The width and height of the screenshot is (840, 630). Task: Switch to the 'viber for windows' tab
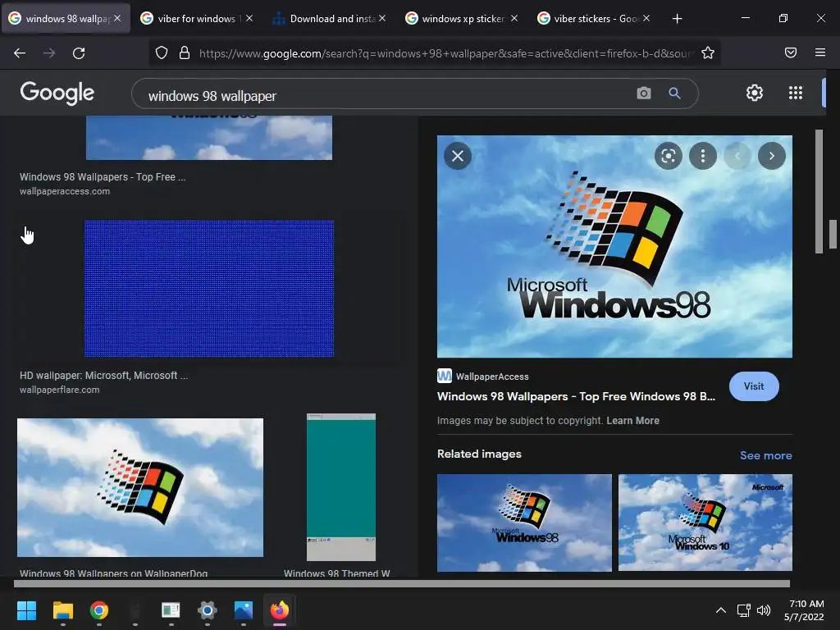point(197,19)
